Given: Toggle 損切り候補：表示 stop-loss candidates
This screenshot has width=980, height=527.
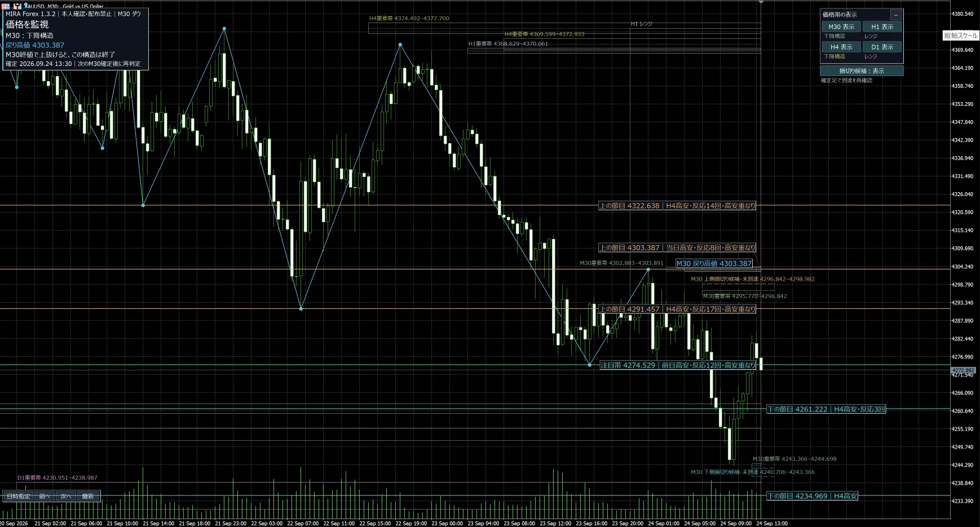Looking at the screenshot, I should (862, 70).
